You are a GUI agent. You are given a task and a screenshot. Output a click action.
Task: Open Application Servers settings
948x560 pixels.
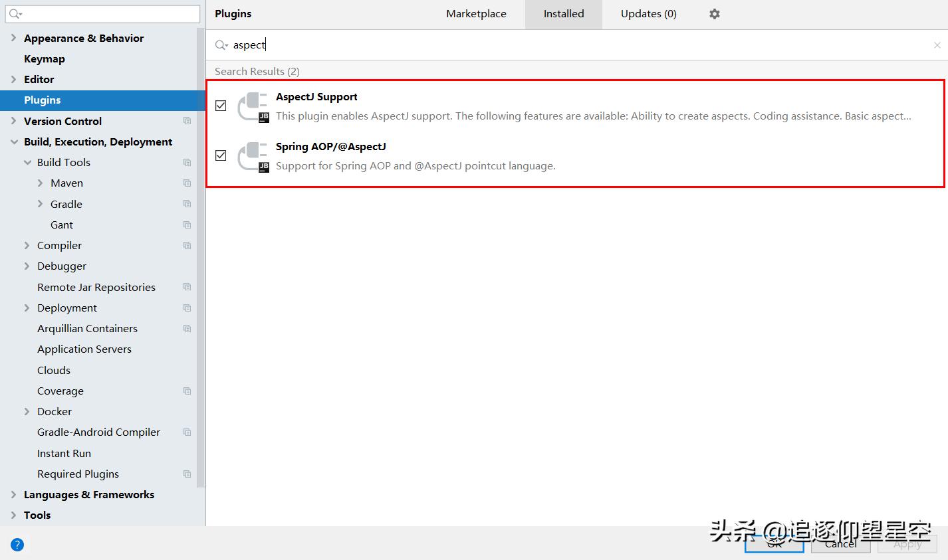[x=84, y=349]
